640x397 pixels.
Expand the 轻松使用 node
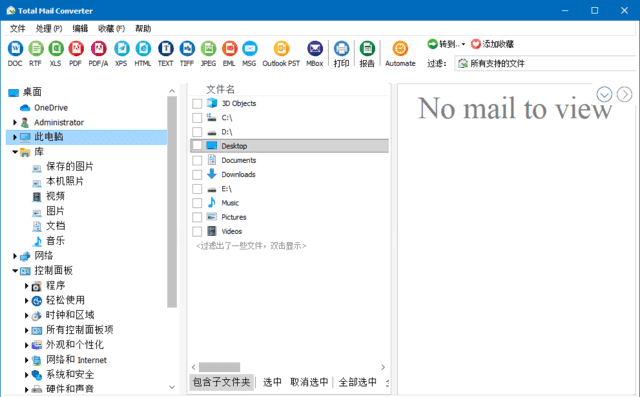tap(27, 301)
